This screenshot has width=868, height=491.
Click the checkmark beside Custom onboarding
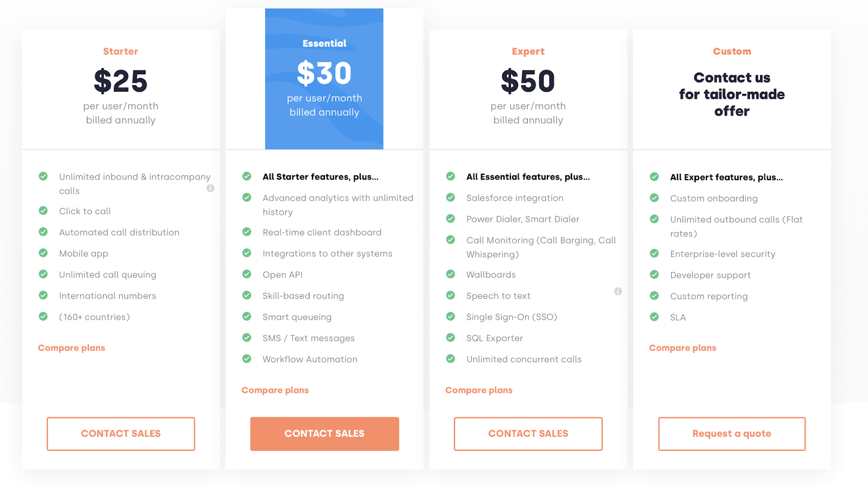click(654, 198)
